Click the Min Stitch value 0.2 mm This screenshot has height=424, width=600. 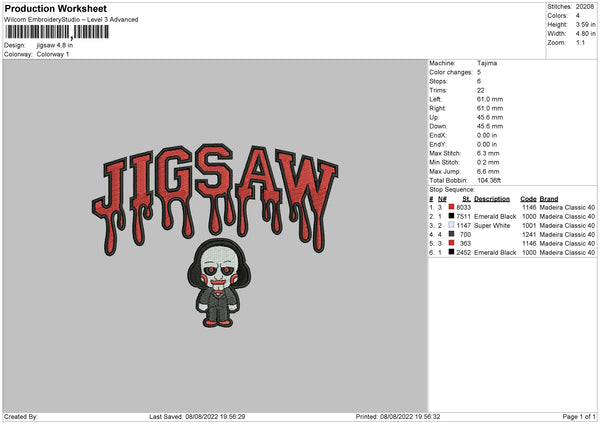[x=488, y=162]
